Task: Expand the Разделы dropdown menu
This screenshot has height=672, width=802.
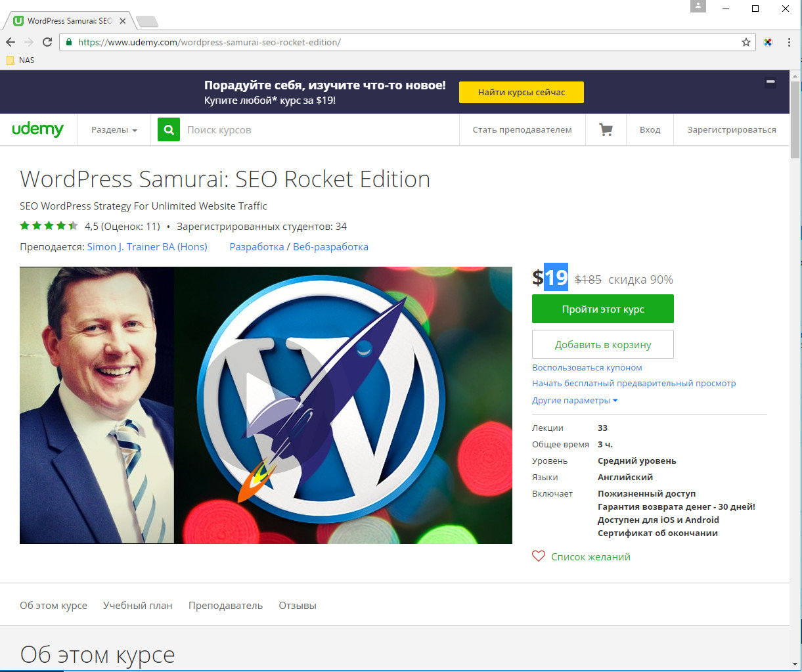Action: tap(114, 130)
